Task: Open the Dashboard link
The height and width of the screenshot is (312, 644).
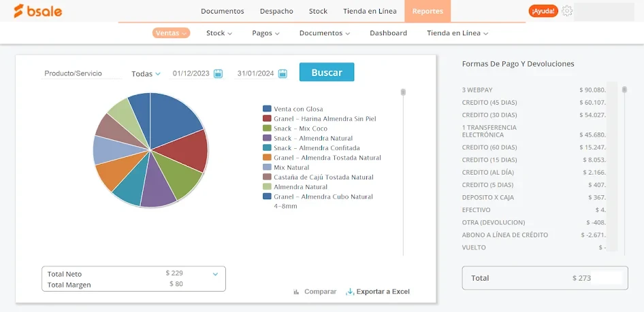Action: [x=388, y=33]
